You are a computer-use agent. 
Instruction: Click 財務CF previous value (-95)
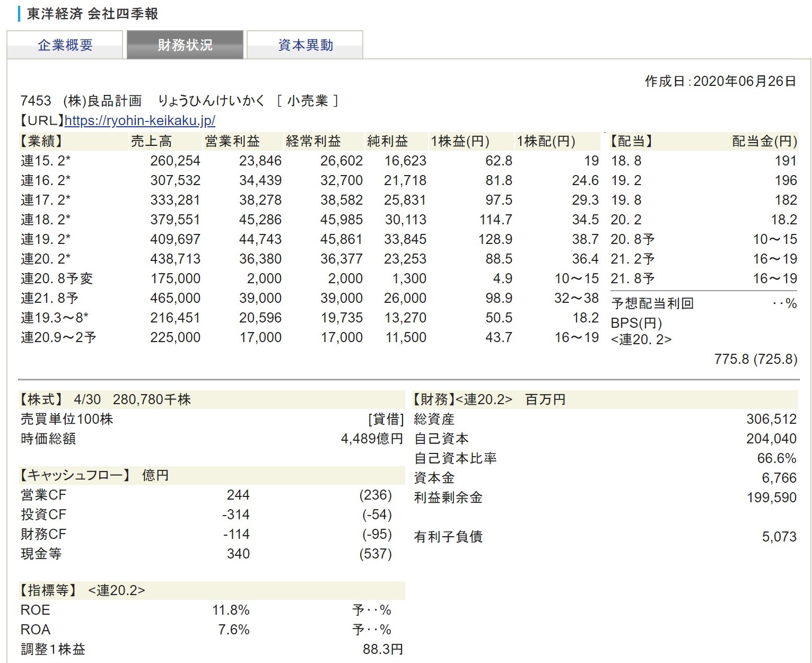pos(377,534)
